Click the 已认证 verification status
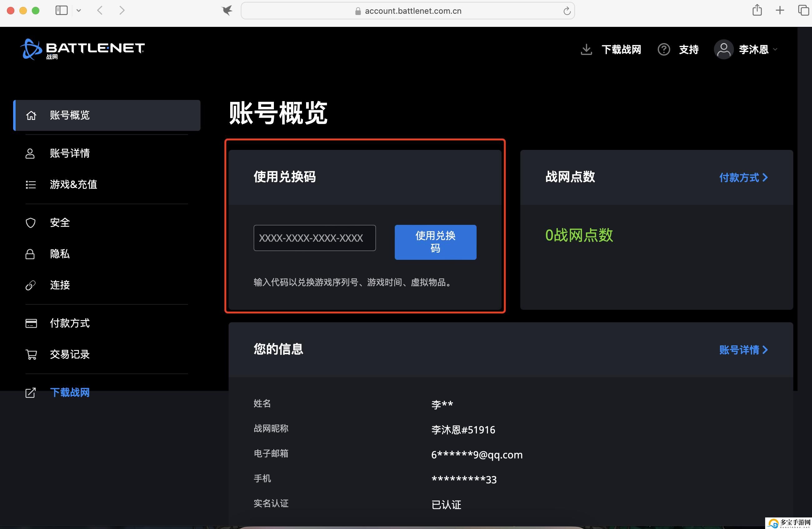 (x=446, y=505)
